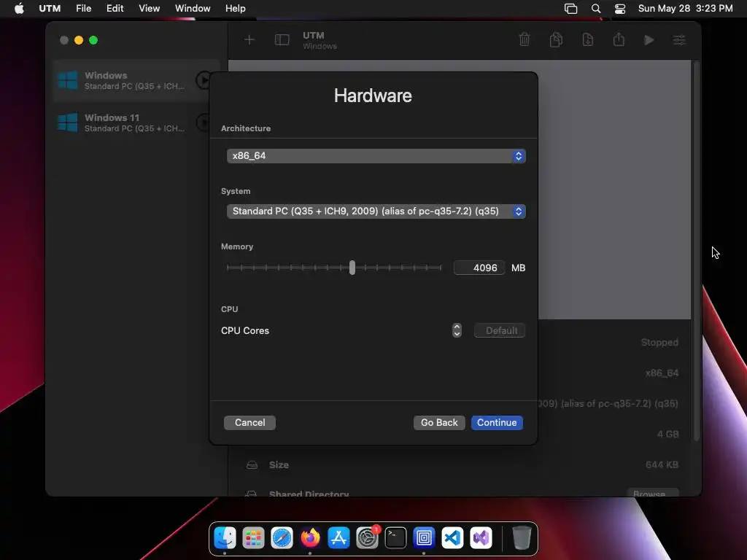Screen dimensions: 747x560
Task: Click the move VM document icon
Action: tap(588, 39)
